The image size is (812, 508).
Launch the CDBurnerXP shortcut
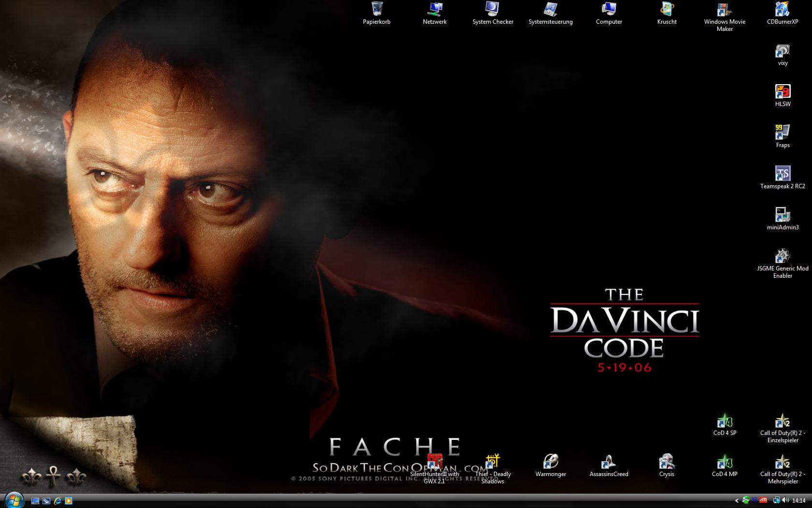point(783,13)
